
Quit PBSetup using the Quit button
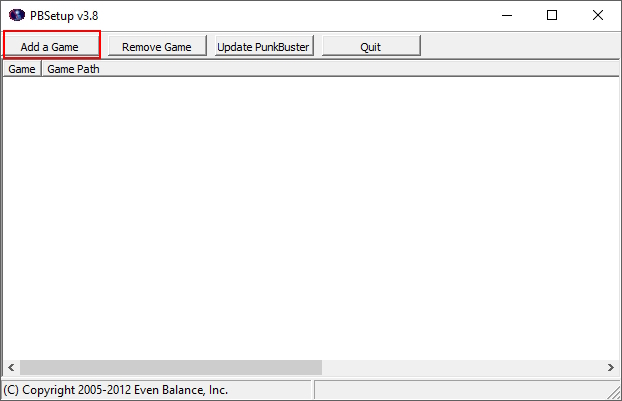click(371, 46)
